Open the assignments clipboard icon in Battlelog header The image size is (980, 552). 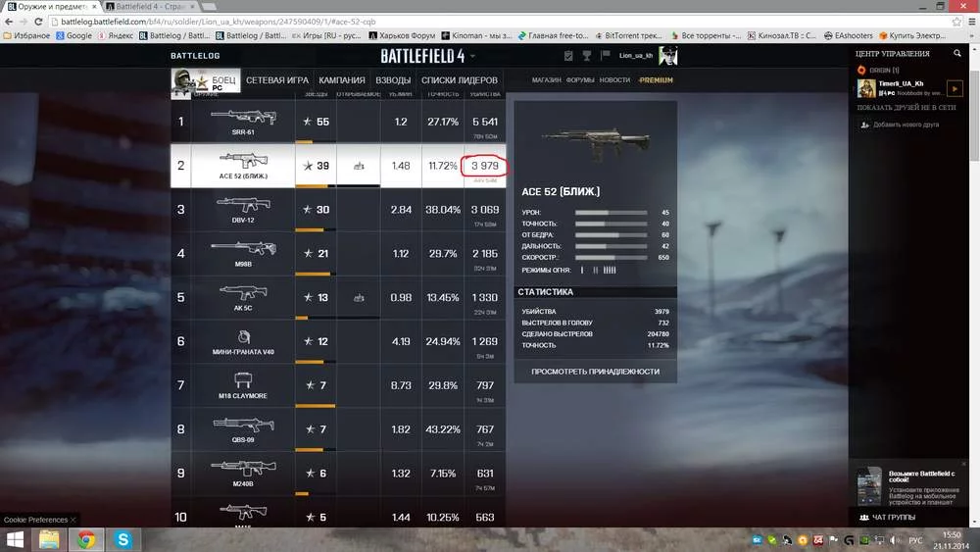[568, 56]
